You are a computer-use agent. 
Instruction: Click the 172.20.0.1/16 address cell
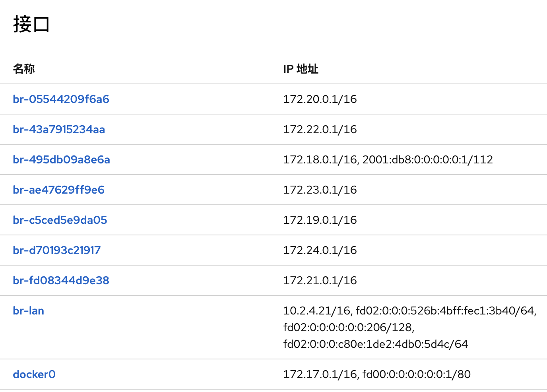click(x=320, y=99)
